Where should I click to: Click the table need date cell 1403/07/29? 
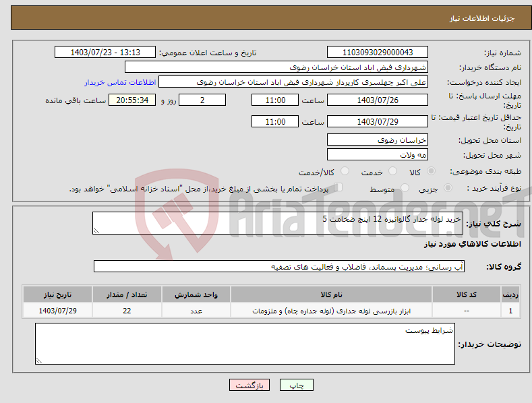pos(58,311)
